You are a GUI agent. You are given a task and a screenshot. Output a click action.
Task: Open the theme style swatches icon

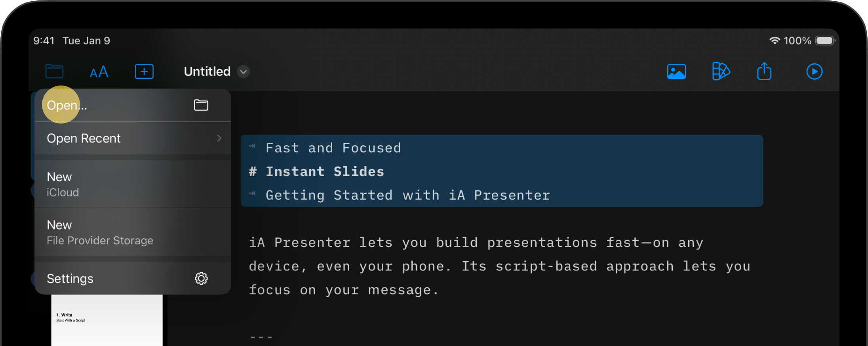click(x=721, y=72)
